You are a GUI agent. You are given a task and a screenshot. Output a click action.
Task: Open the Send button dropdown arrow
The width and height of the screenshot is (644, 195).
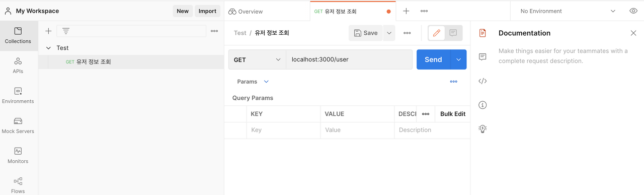(x=458, y=59)
